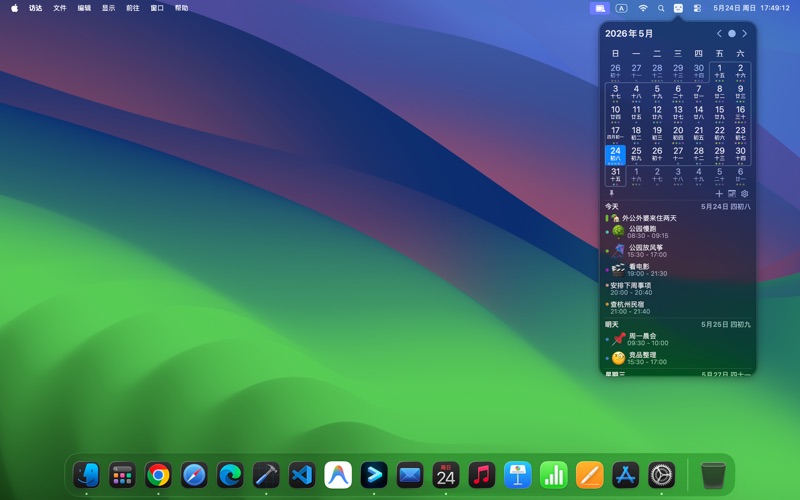Screen dimensions: 800x500
Task: Click the input source A icon
Action: [x=621, y=8]
